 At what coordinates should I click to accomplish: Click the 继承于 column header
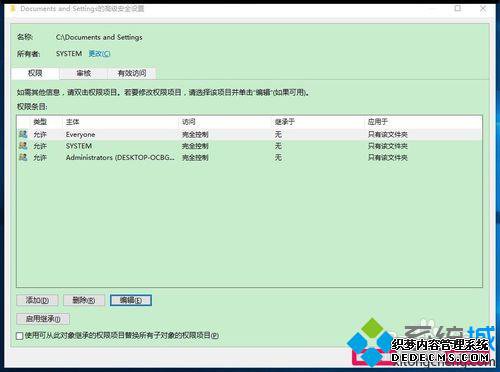tap(285, 122)
